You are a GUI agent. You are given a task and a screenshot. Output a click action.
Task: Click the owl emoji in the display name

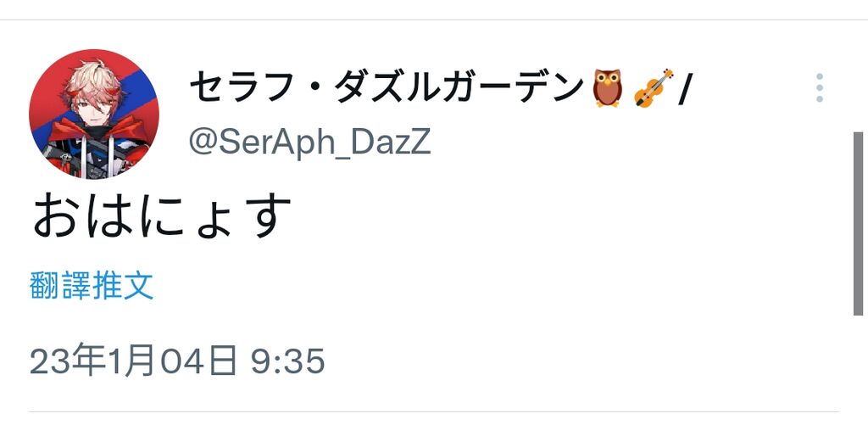tap(607, 87)
